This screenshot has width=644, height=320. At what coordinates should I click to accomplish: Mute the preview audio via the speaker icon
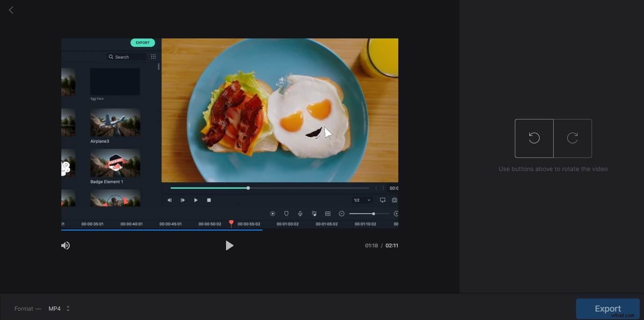66,245
